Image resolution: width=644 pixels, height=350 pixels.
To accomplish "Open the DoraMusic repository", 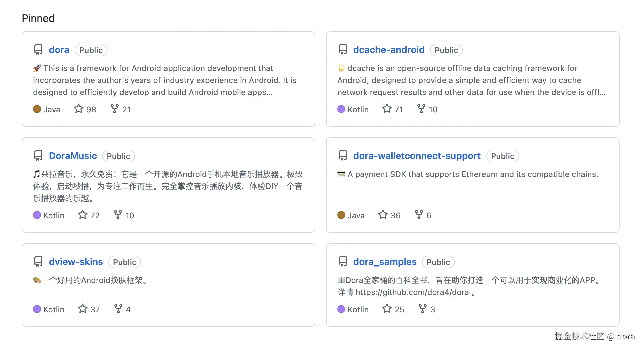I will coord(73,156).
